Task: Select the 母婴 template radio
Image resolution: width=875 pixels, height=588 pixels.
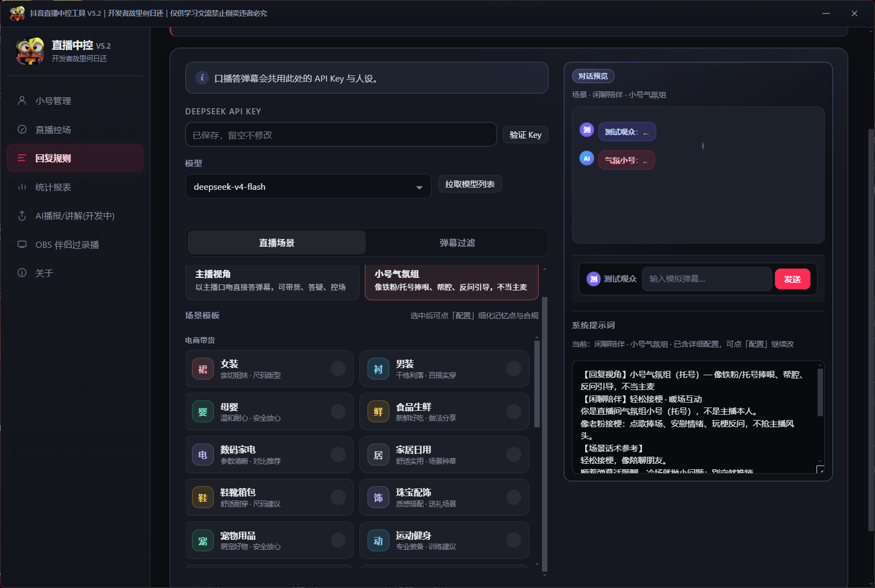Action: (x=339, y=412)
